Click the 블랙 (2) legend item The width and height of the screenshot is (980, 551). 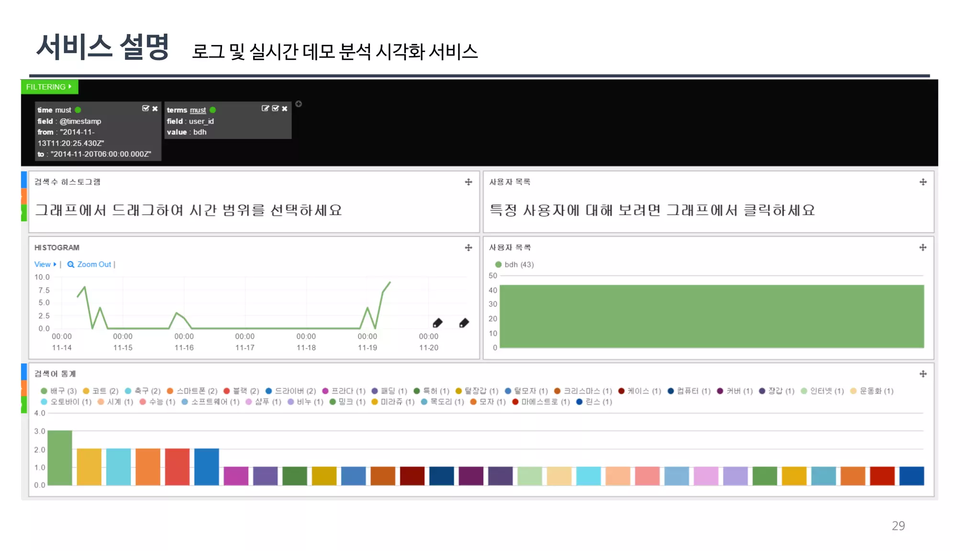(x=241, y=391)
